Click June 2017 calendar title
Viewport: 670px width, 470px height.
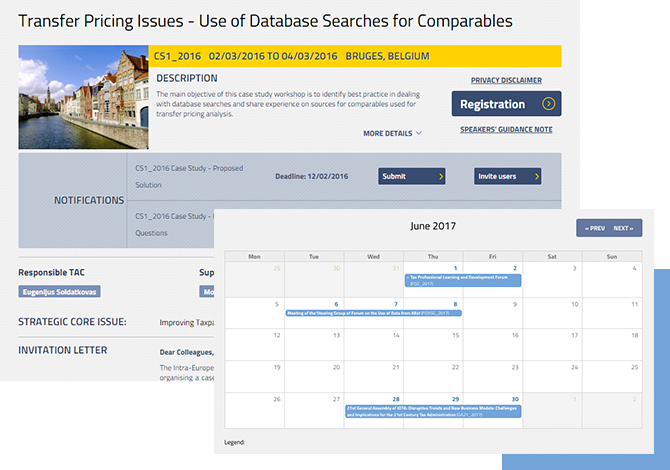433,226
